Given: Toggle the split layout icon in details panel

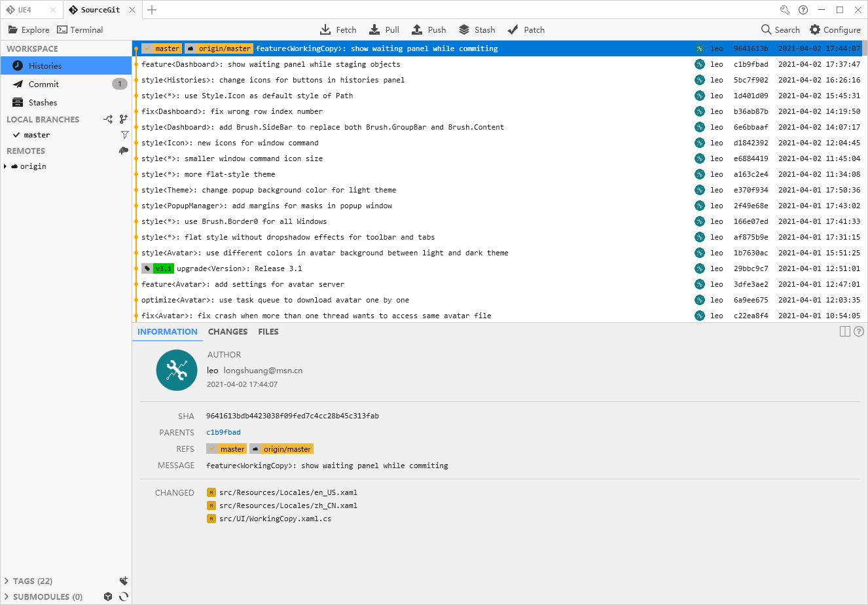Looking at the screenshot, I should pos(845,331).
